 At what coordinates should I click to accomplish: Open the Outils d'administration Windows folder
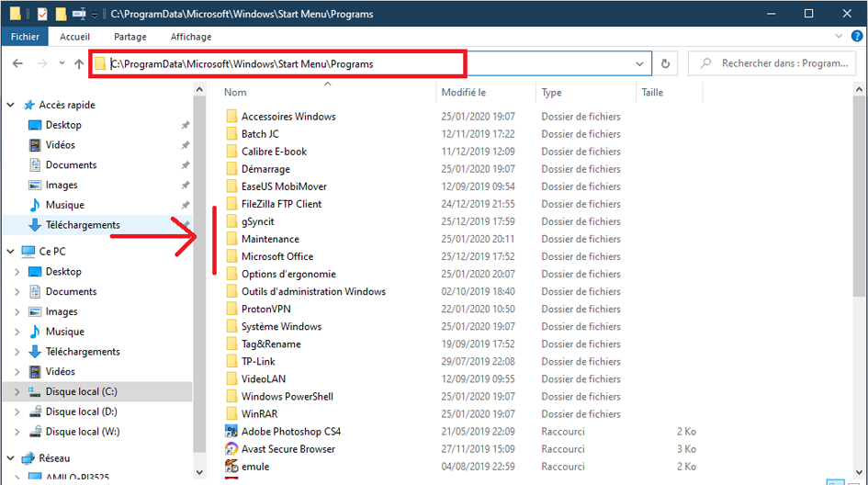pyautogui.click(x=306, y=291)
